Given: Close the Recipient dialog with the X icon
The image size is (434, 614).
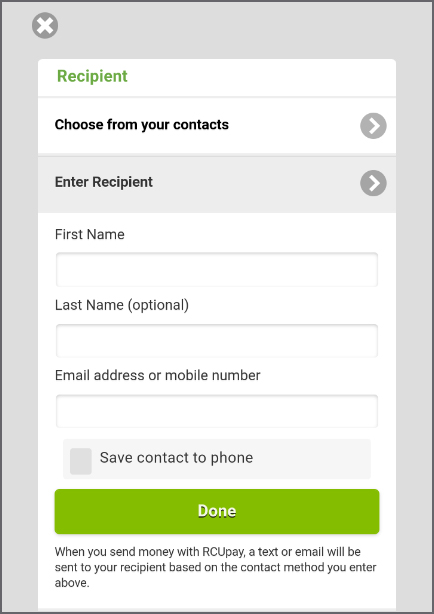Looking at the screenshot, I should (45, 25).
